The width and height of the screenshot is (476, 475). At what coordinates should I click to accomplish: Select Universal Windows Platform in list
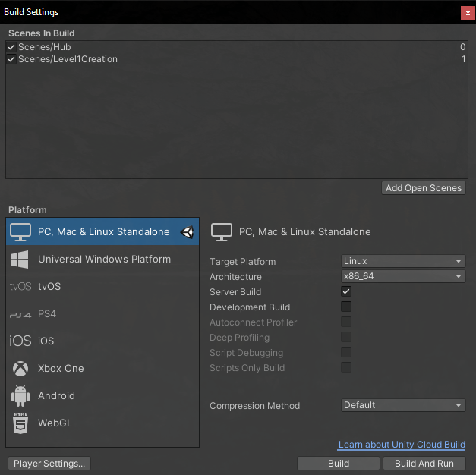pos(102,260)
